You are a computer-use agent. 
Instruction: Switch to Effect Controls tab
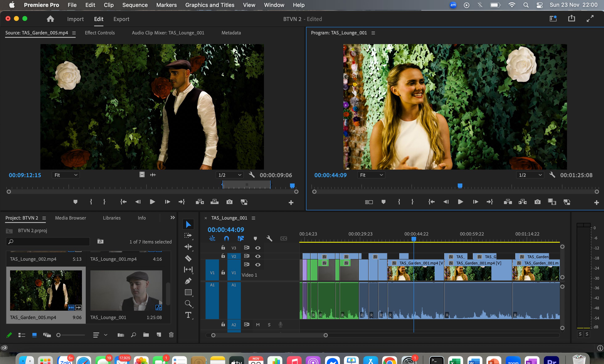tap(100, 33)
